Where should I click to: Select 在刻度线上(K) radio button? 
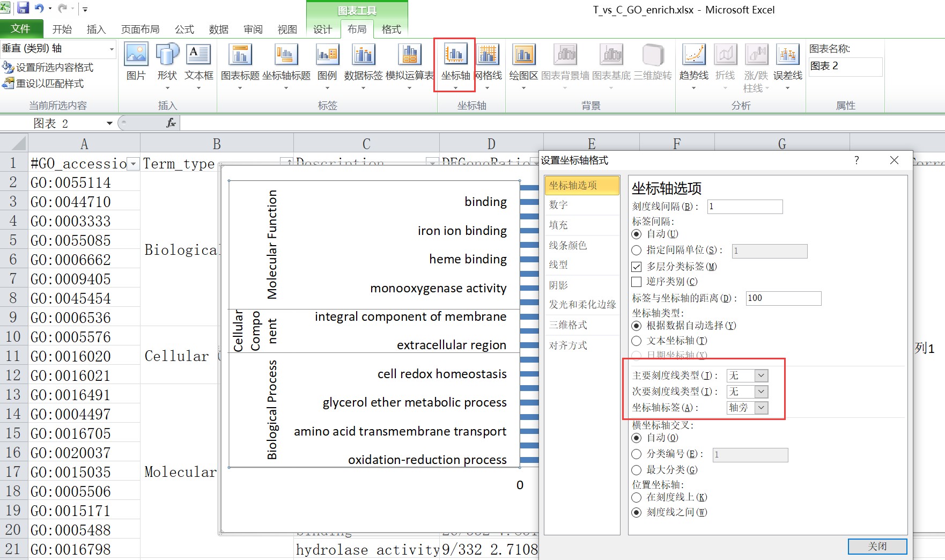point(637,497)
